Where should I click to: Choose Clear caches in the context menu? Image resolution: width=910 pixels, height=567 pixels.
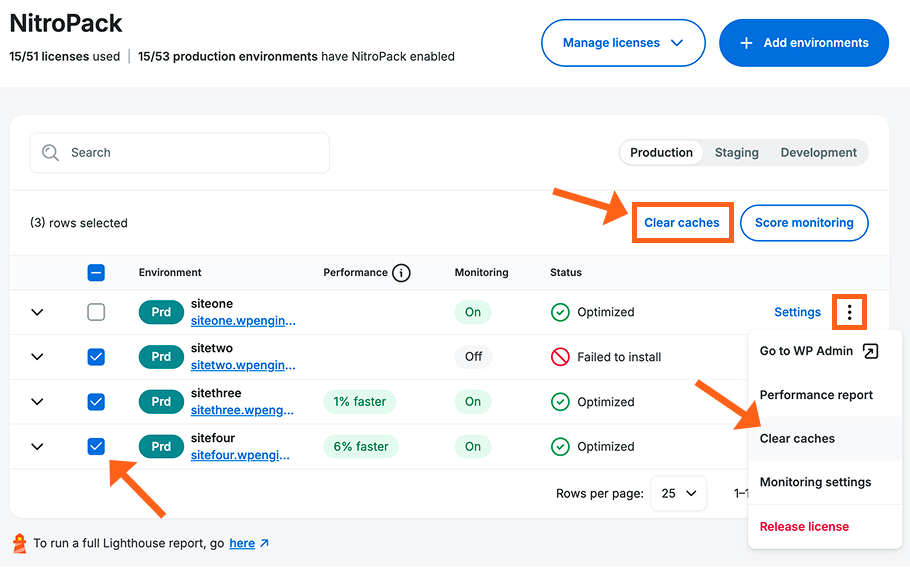point(825,439)
